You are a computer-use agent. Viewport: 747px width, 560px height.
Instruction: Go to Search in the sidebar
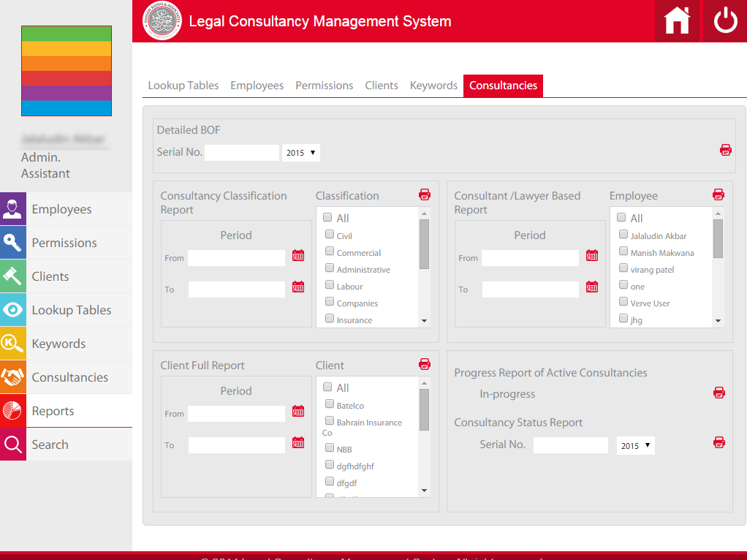coord(50,444)
